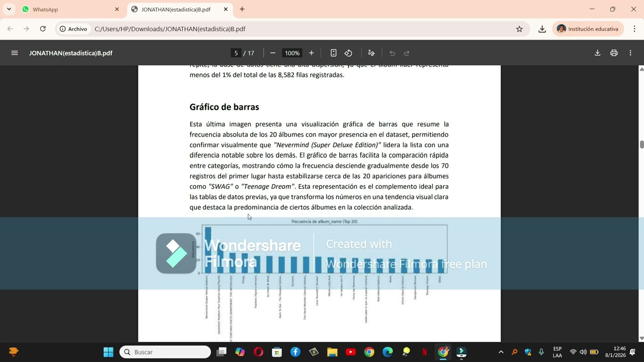
Task: Click the microphone tray icon
Action: pos(541,352)
